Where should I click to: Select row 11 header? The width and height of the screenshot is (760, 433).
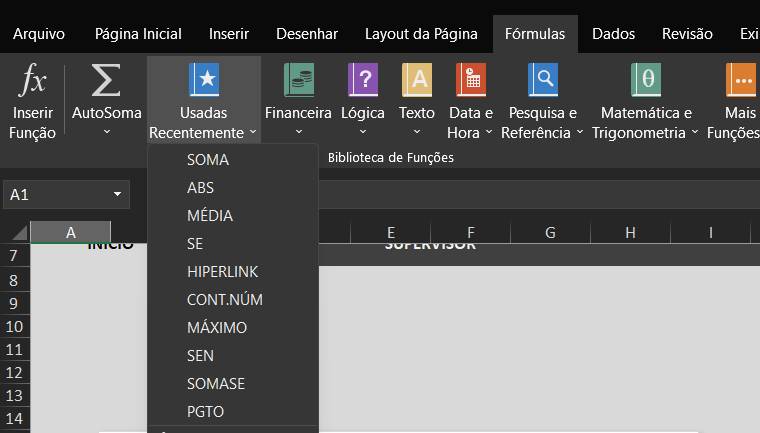(x=15, y=350)
